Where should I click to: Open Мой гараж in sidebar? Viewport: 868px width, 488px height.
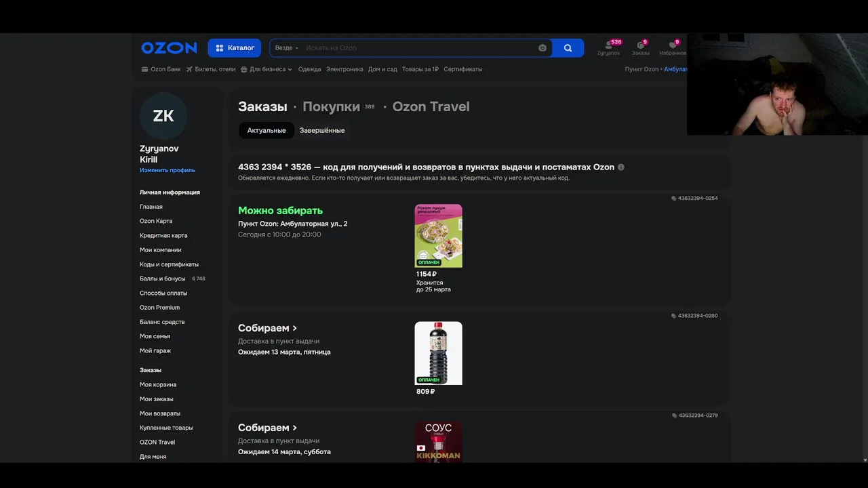tap(155, 350)
